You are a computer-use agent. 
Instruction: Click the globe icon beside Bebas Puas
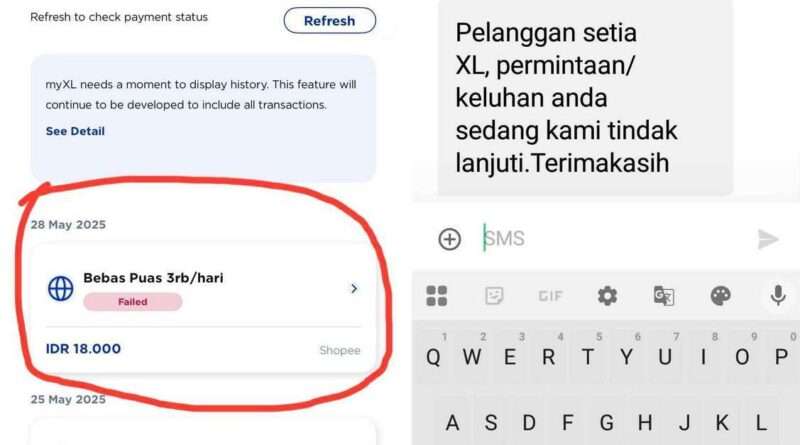pos(61,289)
